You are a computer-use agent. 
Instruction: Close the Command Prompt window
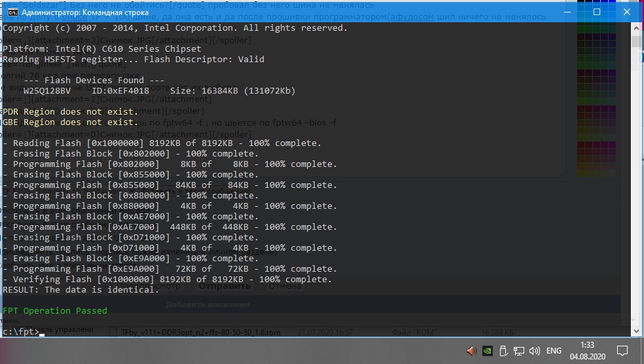pyautogui.click(x=627, y=12)
